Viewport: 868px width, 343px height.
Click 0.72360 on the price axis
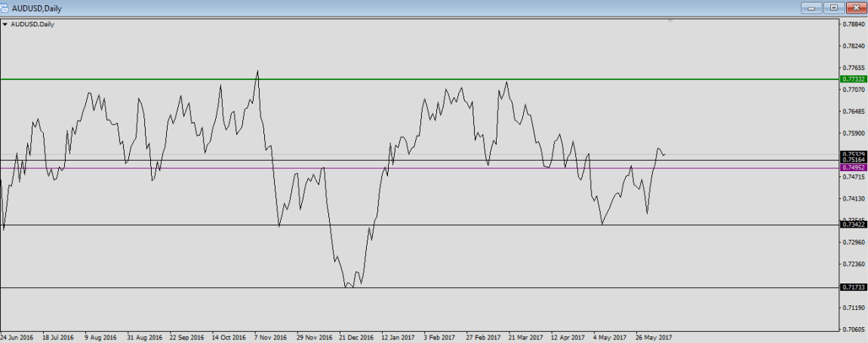click(x=854, y=265)
